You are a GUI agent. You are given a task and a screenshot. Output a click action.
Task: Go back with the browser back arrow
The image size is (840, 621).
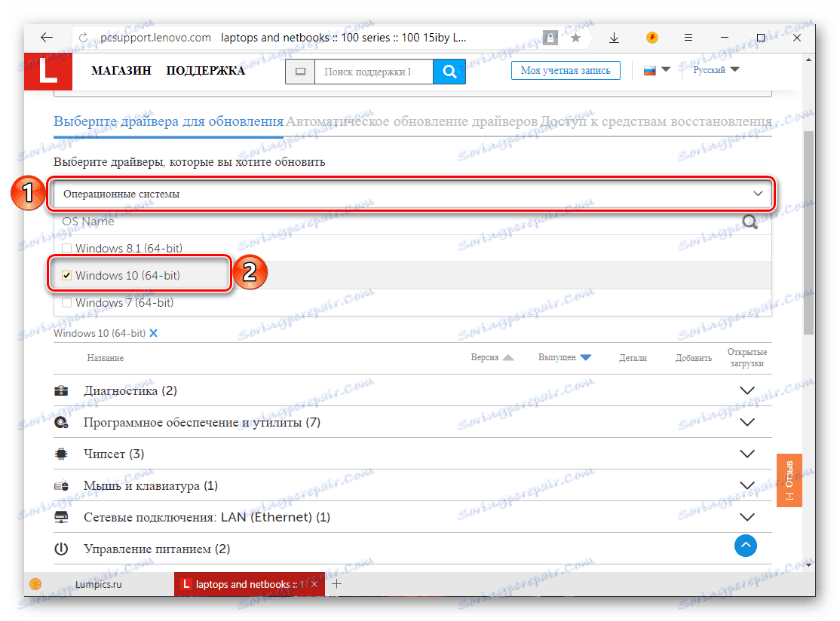pos(47,38)
